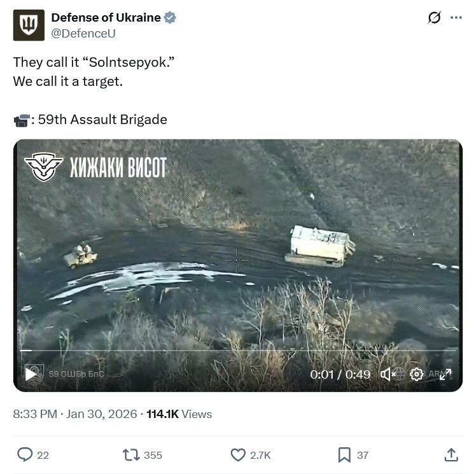Click the Defense of Ukraine display name
The image size is (476, 474).
point(106,18)
